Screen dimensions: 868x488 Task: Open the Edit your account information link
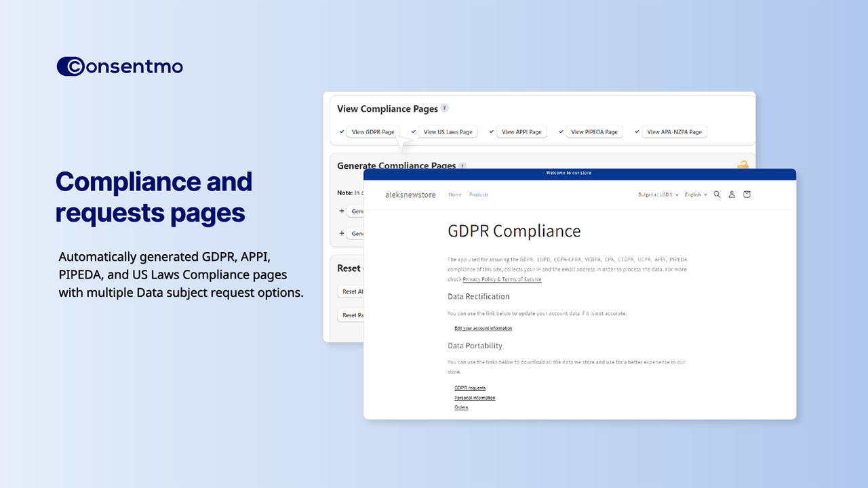click(483, 328)
